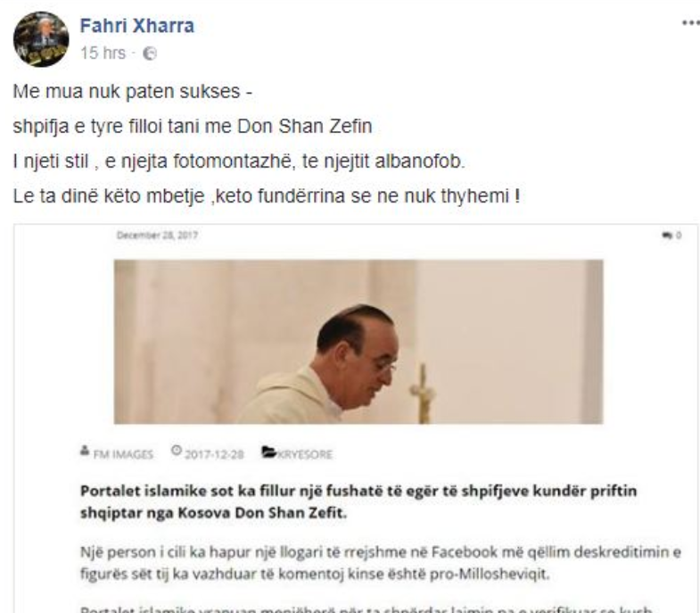Click the public globe privacy icon
The width and height of the screenshot is (700, 613).
pos(150,54)
